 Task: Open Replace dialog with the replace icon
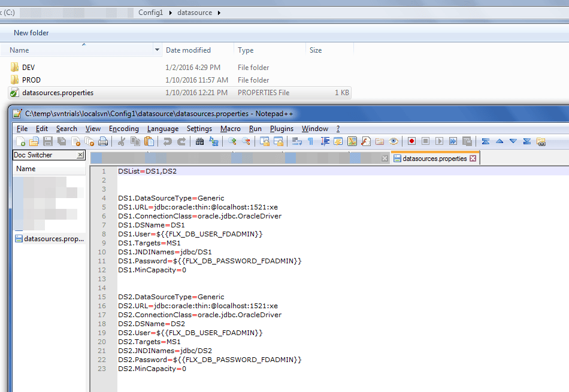(x=214, y=141)
